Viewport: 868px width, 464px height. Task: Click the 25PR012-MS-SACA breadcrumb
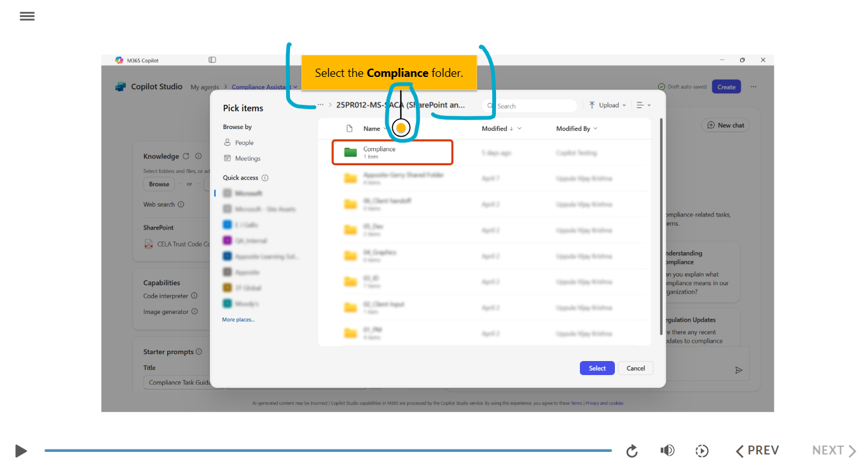coord(401,106)
